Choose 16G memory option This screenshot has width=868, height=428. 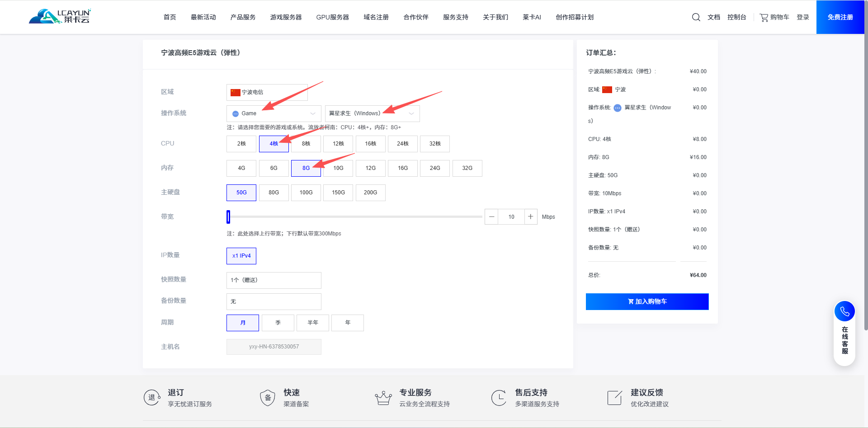402,168
